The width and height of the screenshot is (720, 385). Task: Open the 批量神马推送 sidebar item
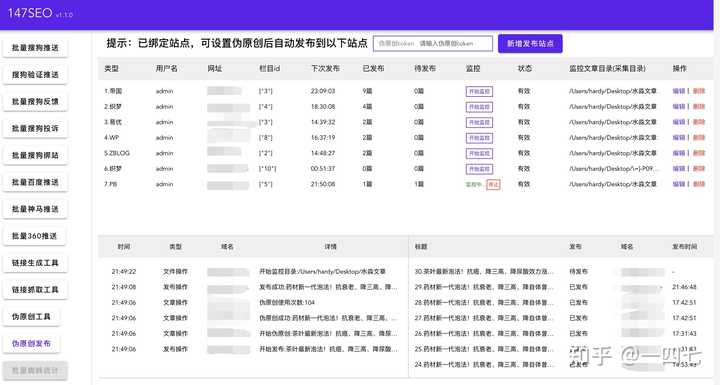tap(35, 209)
